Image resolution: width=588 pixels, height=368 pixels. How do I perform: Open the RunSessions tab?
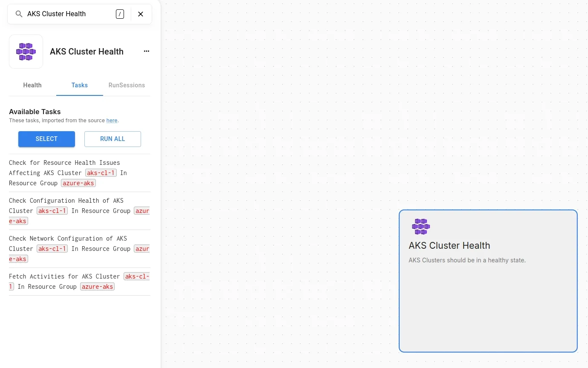click(x=127, y=85)
